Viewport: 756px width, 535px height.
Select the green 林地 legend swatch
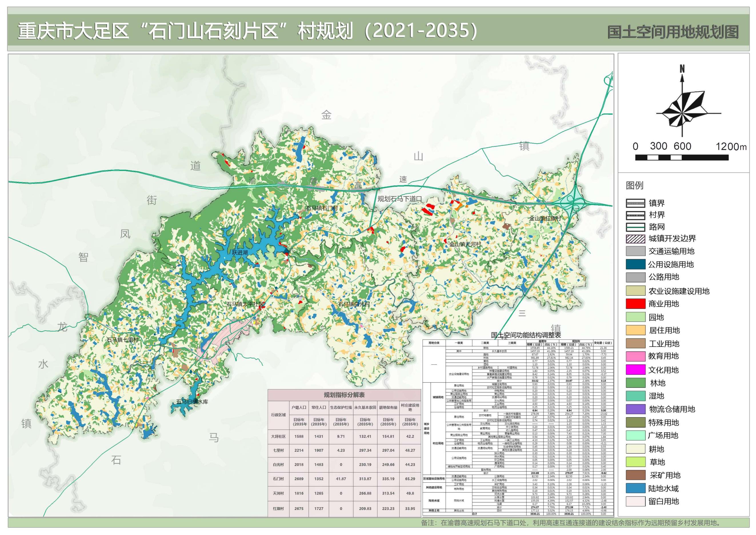635,383
